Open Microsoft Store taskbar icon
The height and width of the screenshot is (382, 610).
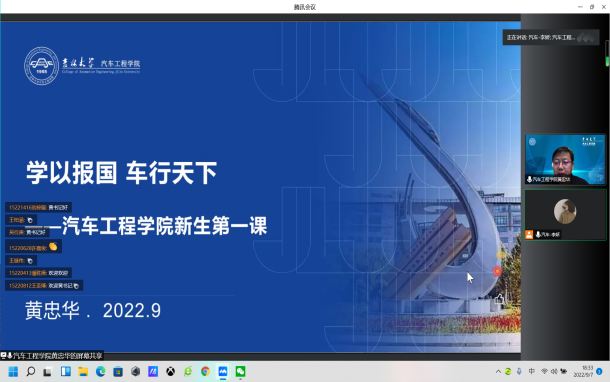[118, 372]
